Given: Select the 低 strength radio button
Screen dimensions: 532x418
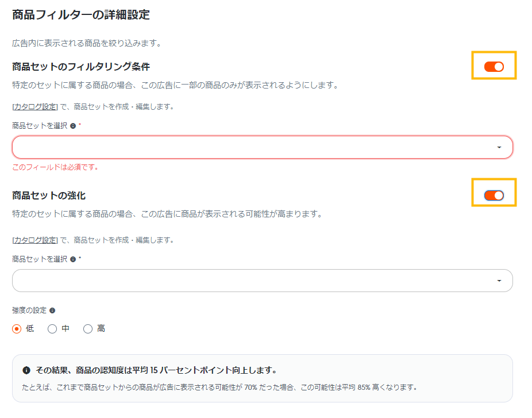Looking at the screenshot, I should click(17, 329).
